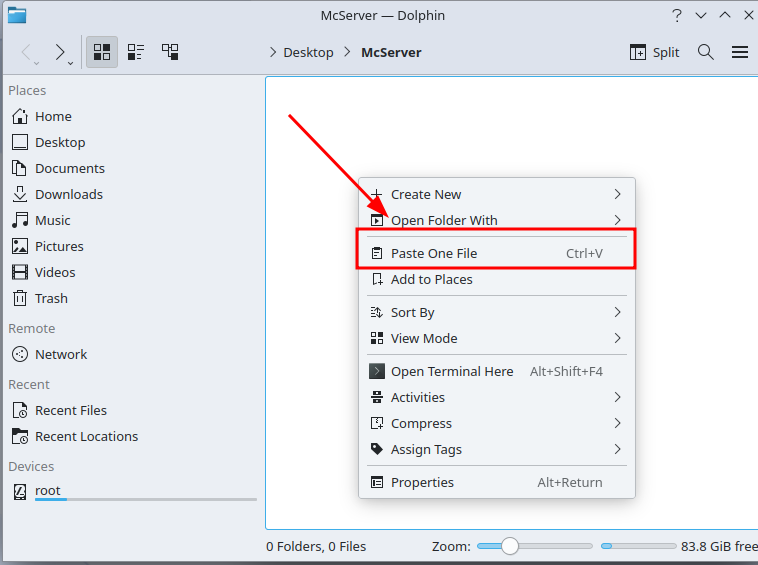The image size is (758, 565).
Task: Open Trash in Places panel
Action: pyautogui.click(x=51, y=298)
